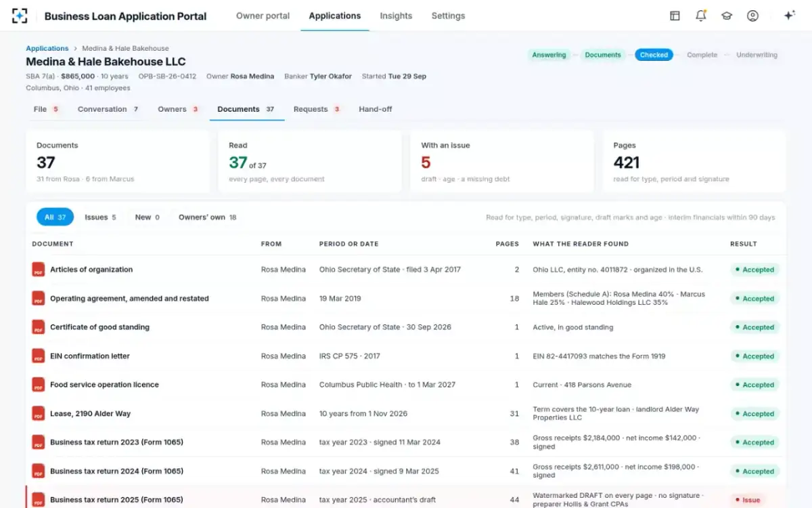This screenshot has height=508, width=812.
Task: Select the Answering progress stage
Action: pyautogui.click(x=549, y=55)
